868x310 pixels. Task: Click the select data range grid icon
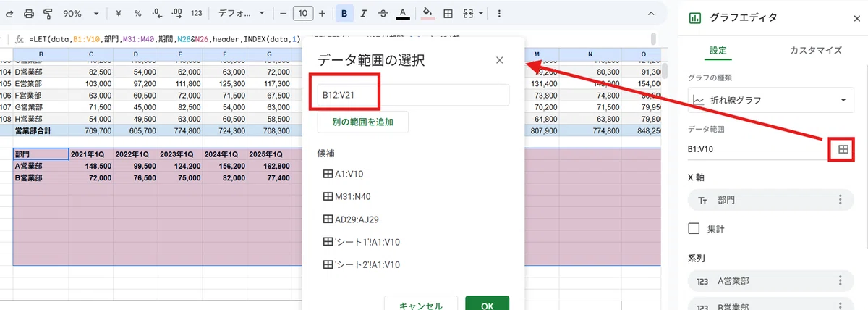tap(843, 148)
